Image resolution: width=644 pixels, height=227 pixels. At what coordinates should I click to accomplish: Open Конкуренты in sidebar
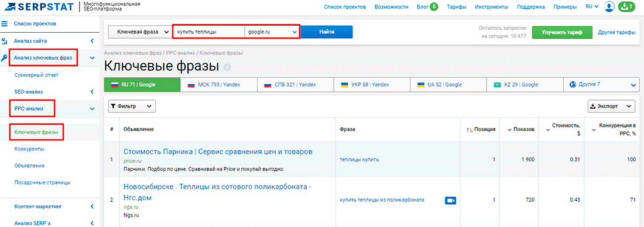29,149
